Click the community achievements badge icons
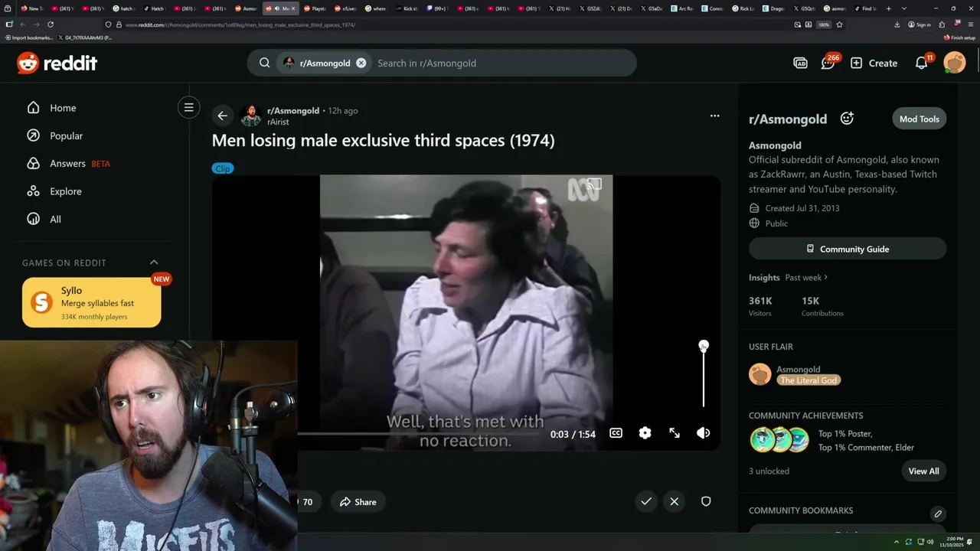The width and height of the screenshot is (980, 551). click(779, 440)
